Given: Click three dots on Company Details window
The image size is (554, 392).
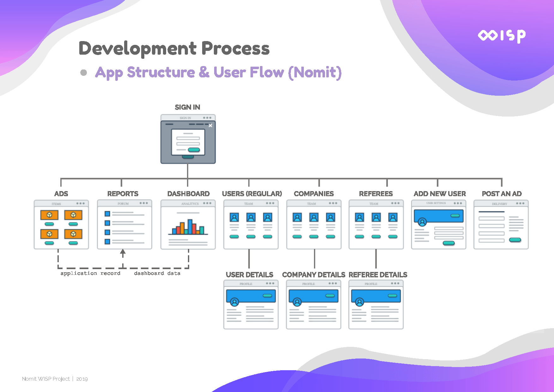Looking at the screenshot, I should (x=333, y=283).
